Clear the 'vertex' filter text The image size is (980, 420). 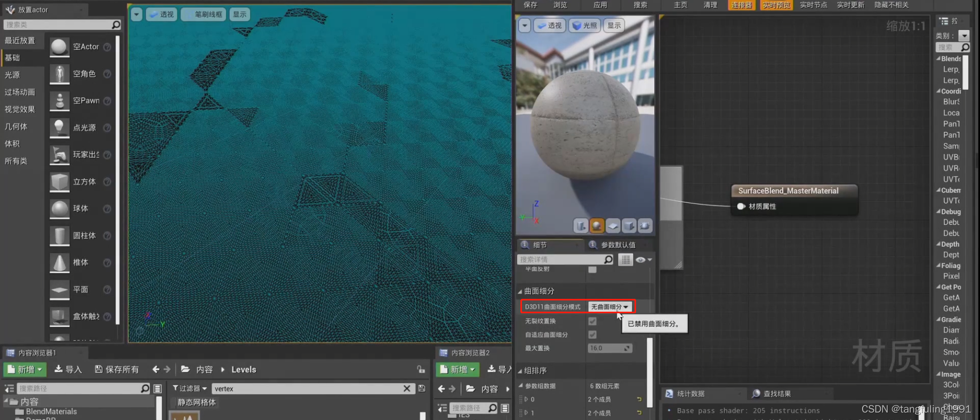pos(407,389)
